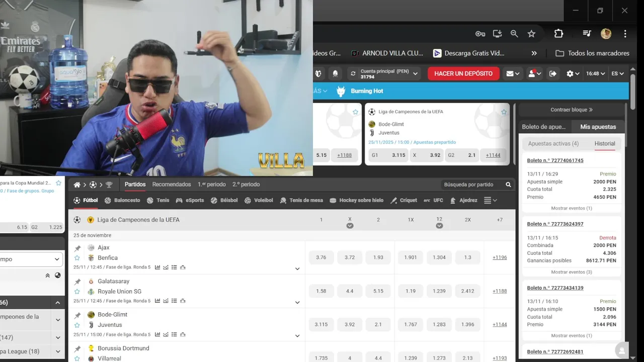Open the Chrome extensions puzzle icon
Viewport: 644px width, 362px height.
558,34
